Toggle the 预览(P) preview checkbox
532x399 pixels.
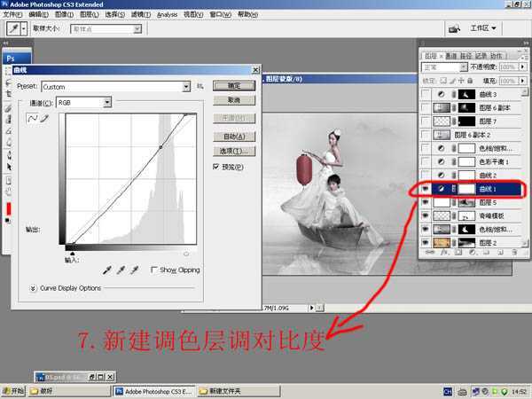tap(215, 167)
